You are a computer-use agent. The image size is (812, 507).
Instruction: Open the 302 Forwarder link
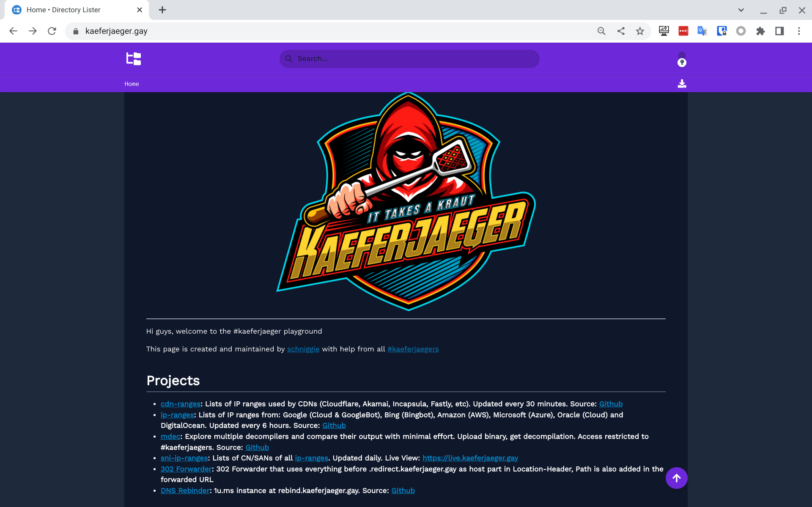point(186,469)
